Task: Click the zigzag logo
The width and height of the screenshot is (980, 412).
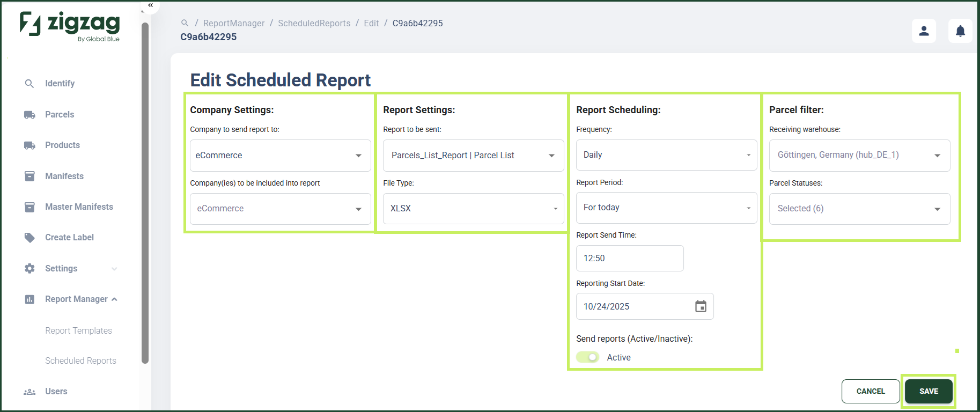Action: tap(70, 25)
